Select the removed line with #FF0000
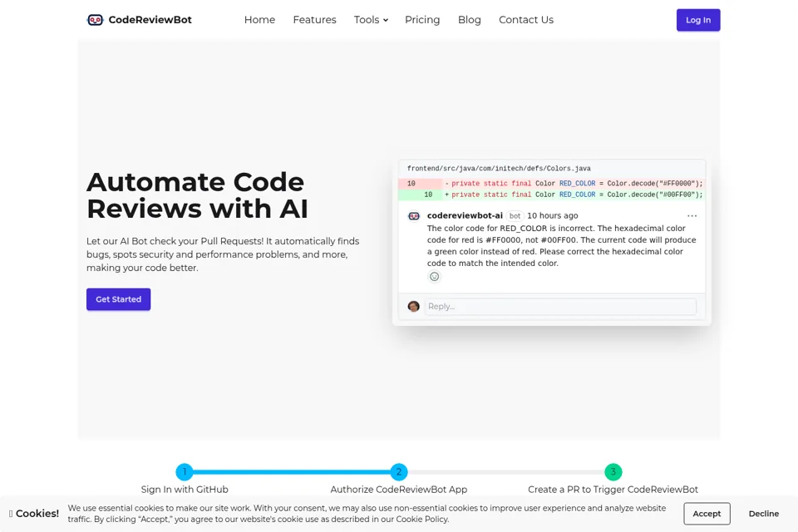Screen dimensions: 798x532 [x=552, y=183]
